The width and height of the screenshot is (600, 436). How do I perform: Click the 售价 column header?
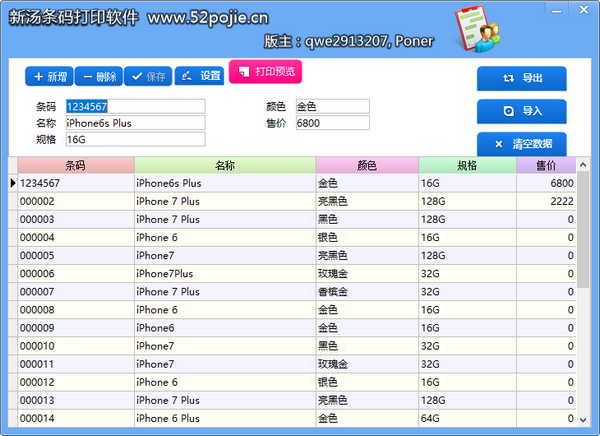click(x=546, y=166)
